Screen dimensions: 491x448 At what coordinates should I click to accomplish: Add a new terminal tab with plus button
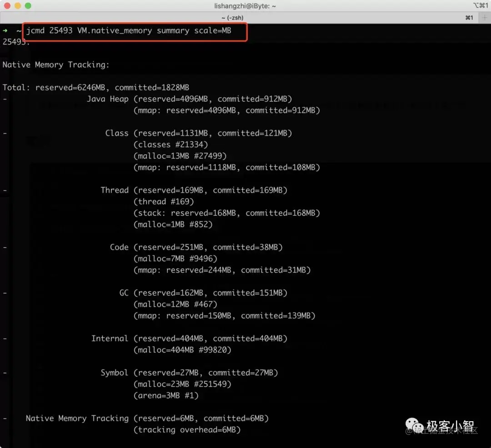[485, 18]
